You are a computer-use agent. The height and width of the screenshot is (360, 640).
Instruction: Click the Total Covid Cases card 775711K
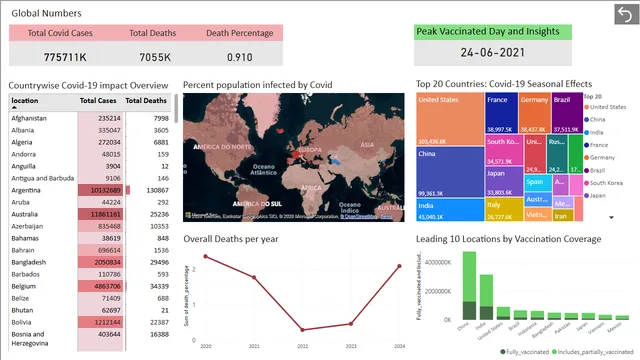[x=65, y=57]
